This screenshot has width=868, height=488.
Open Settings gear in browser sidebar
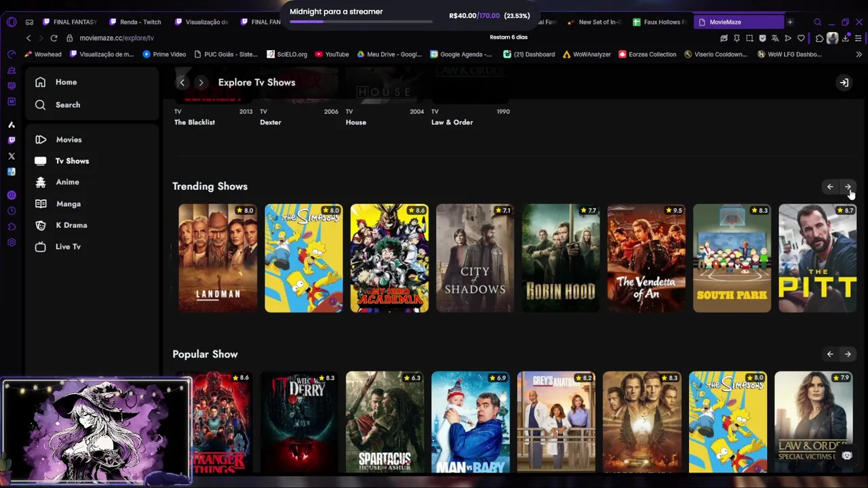pyautogui.click(x=11, y=243)
